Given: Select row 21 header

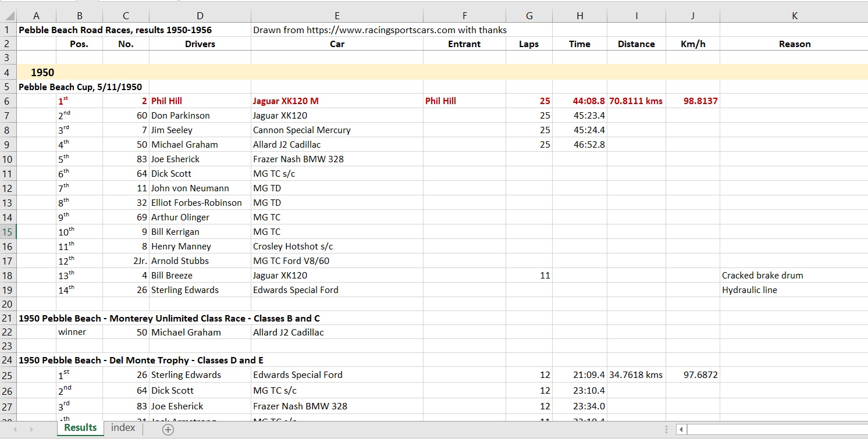Looking at the screenshot, I should [x=8, y=318].
